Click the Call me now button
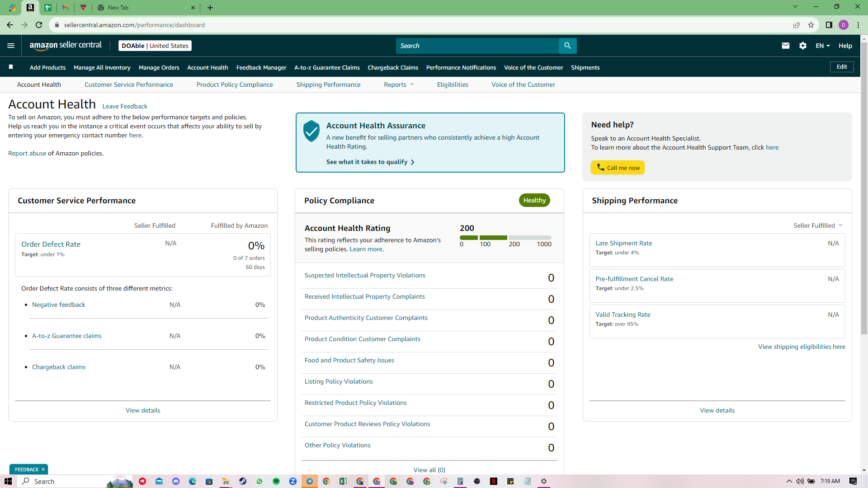 [x=618, y=168]
